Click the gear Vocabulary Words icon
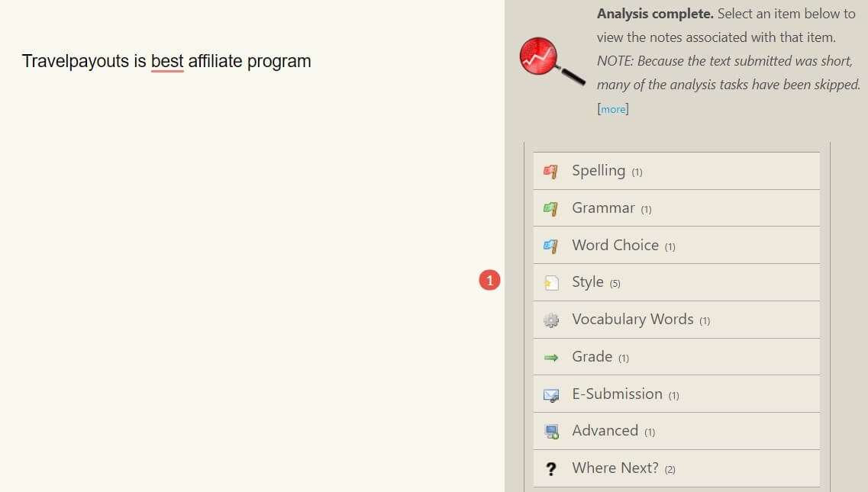Image resolution: width=868 pixels, height=492 pixels. pyautogui.click(x=550, y=320)
